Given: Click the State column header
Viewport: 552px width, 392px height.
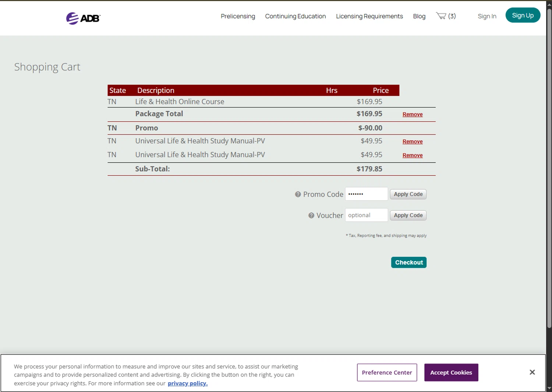Looking at the screenshot, I should click(x=117, y=90).
